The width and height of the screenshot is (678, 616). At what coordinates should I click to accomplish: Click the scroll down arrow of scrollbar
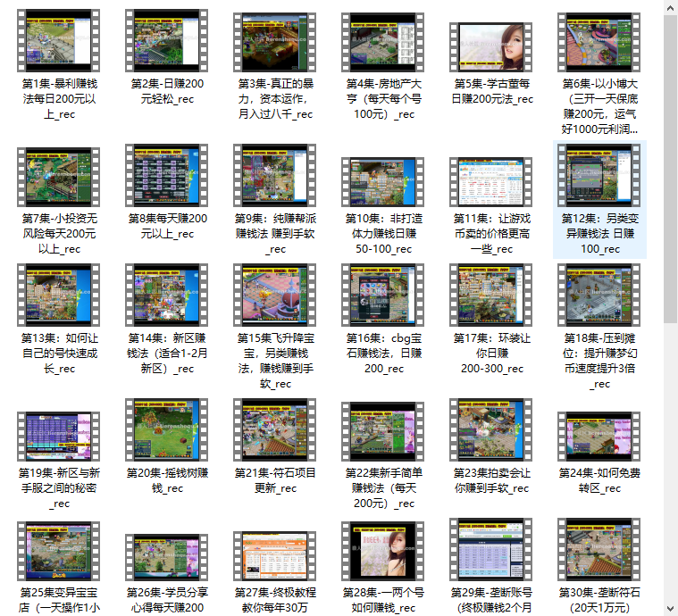coord(670,608)
